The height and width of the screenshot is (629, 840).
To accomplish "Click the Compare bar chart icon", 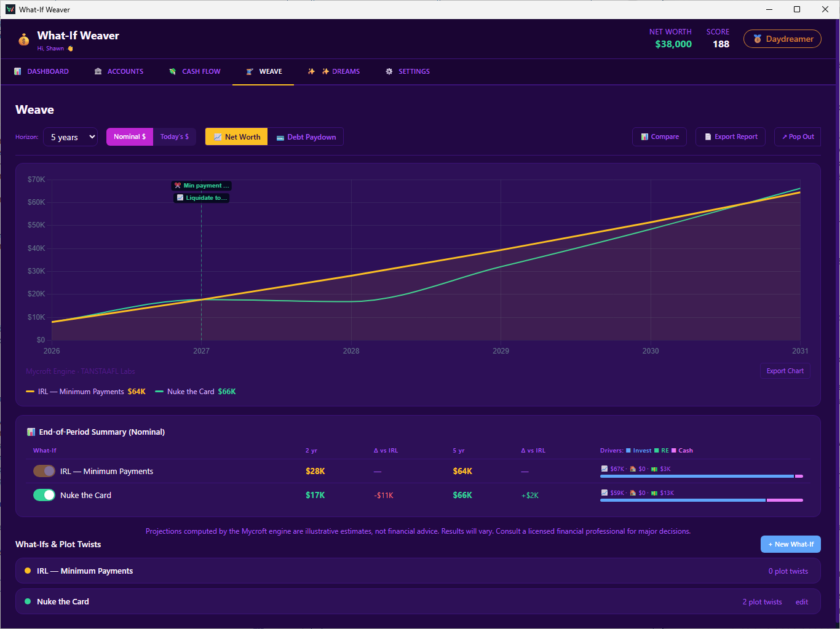I will 644,136.
